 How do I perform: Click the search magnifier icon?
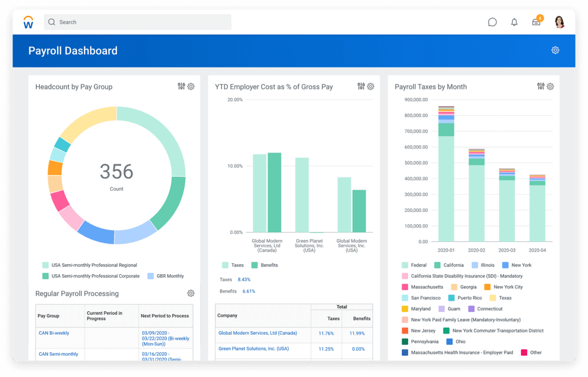tap(52, 22)
